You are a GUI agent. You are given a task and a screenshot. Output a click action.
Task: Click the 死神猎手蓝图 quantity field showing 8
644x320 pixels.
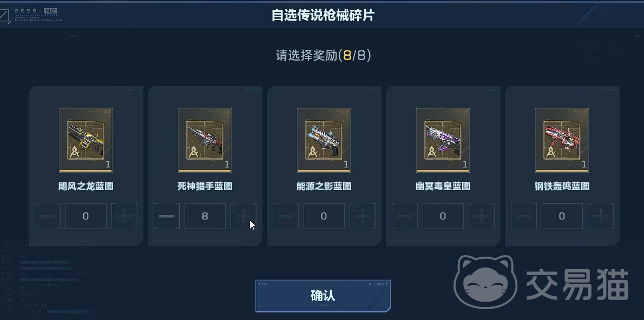pyautogui.click(x=205, y=216)
